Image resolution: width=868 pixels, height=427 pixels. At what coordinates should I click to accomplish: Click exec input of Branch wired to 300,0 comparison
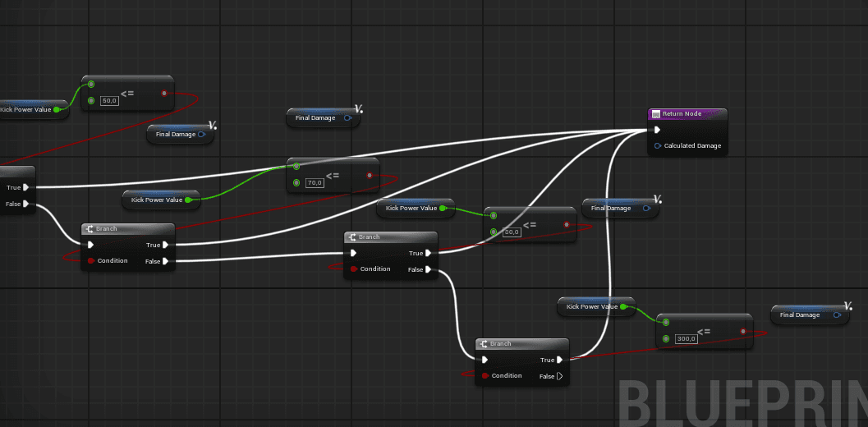coord(485,360)
